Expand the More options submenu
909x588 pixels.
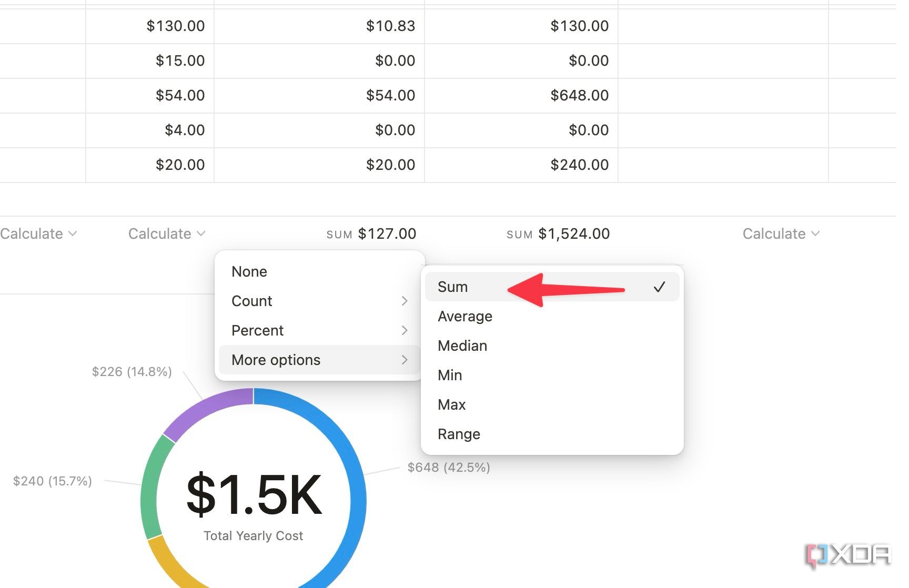(276, 360)
